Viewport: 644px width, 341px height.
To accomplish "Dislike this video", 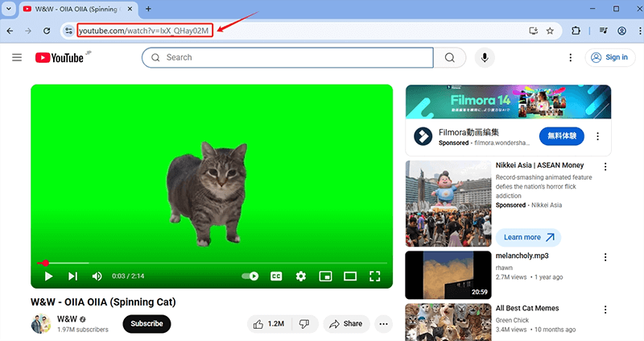I will (305, 324).
